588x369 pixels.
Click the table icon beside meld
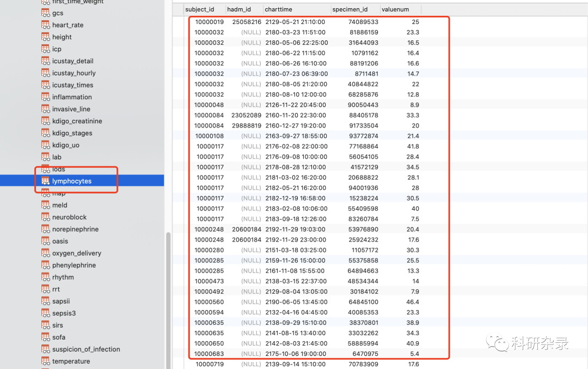click(x=45, y=205)
